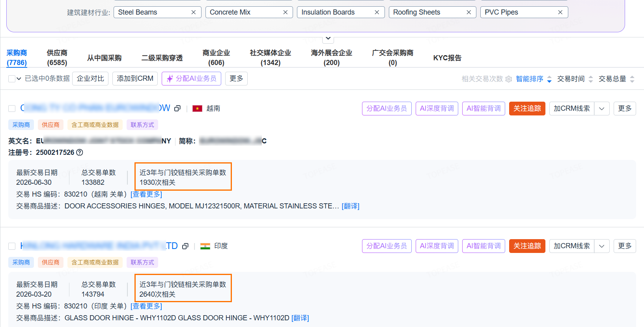This screenshot has width=644, height=327.
Task: Open 更多 options for the India company
Action: tap(625, 246)
